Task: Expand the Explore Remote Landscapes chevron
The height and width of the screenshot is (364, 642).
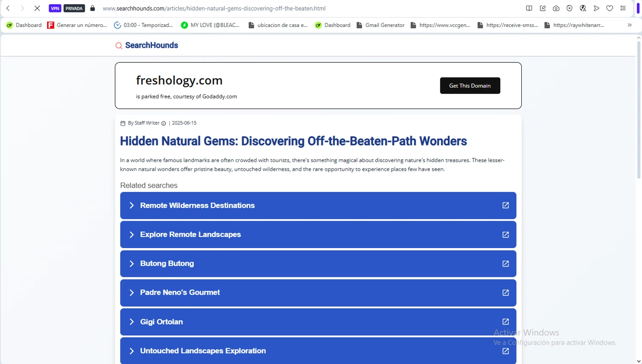Action: [131, 234]
